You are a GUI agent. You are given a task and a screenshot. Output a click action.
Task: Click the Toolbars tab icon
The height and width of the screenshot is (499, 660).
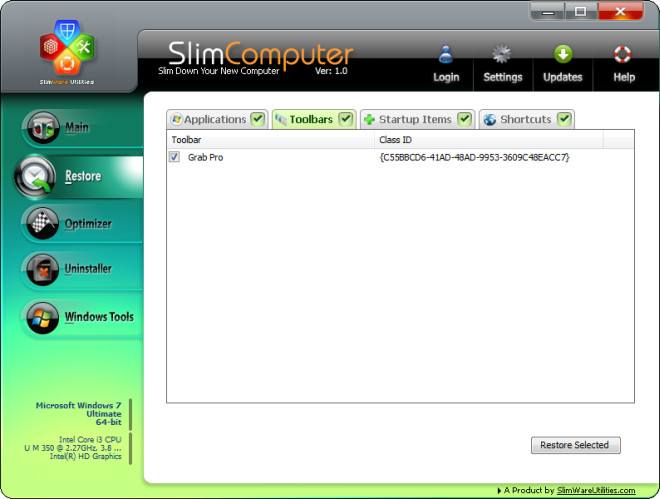pyautogui.click(x=281, y=120)
